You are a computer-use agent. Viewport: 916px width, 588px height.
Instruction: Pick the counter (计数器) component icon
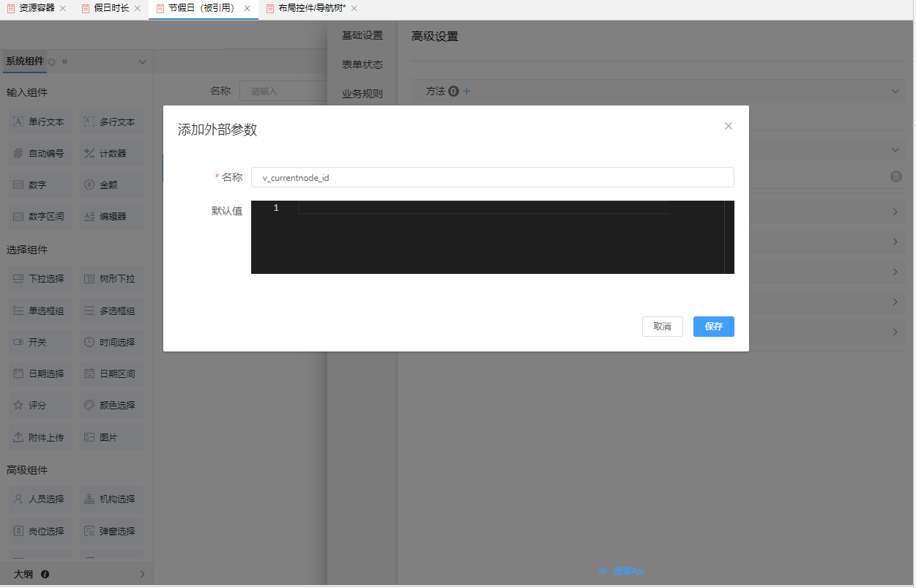89,154
